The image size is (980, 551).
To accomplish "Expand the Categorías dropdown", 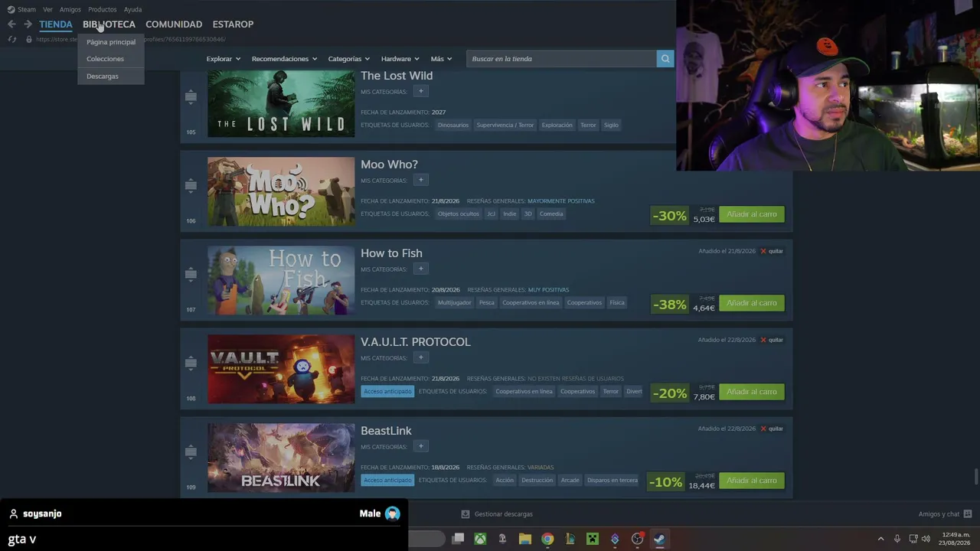I will (x=349, y=59).
